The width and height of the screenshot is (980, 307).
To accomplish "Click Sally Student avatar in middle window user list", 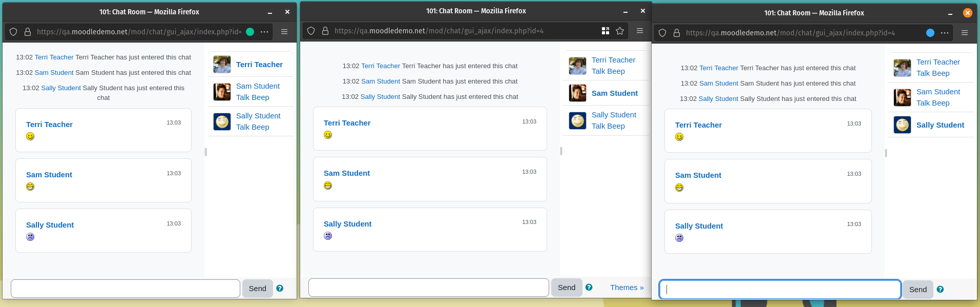I will (577, 120).
